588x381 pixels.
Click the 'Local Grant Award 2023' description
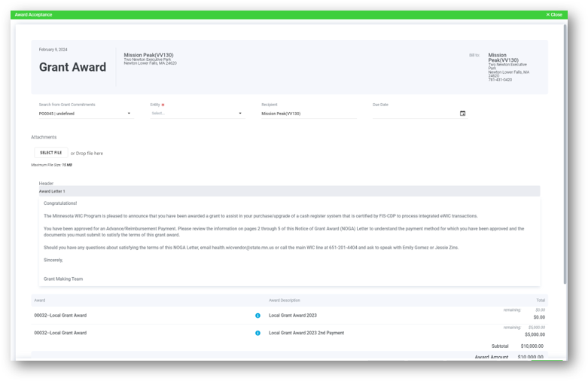(x=293, y=315)
